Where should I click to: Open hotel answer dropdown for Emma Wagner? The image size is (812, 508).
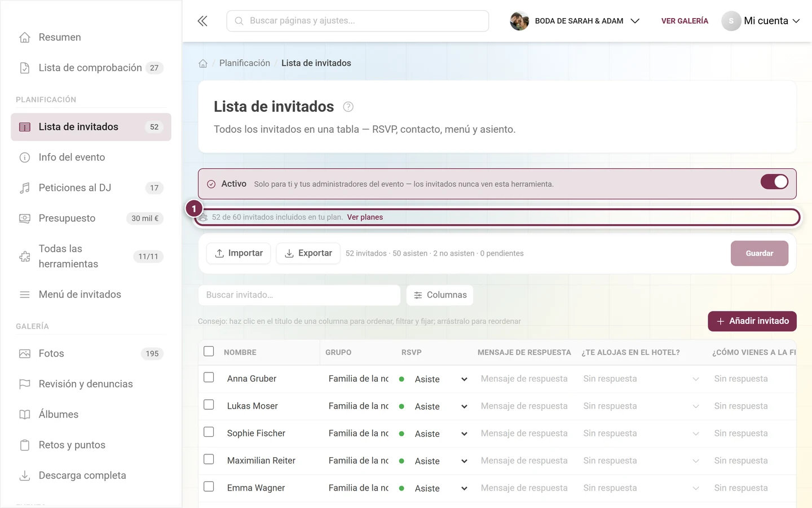[x=641, y=488]
